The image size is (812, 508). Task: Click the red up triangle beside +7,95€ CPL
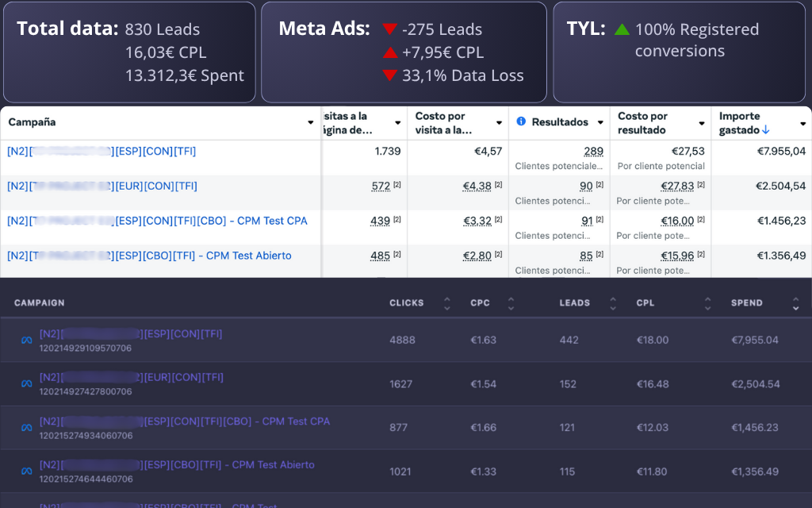(389, 52)
